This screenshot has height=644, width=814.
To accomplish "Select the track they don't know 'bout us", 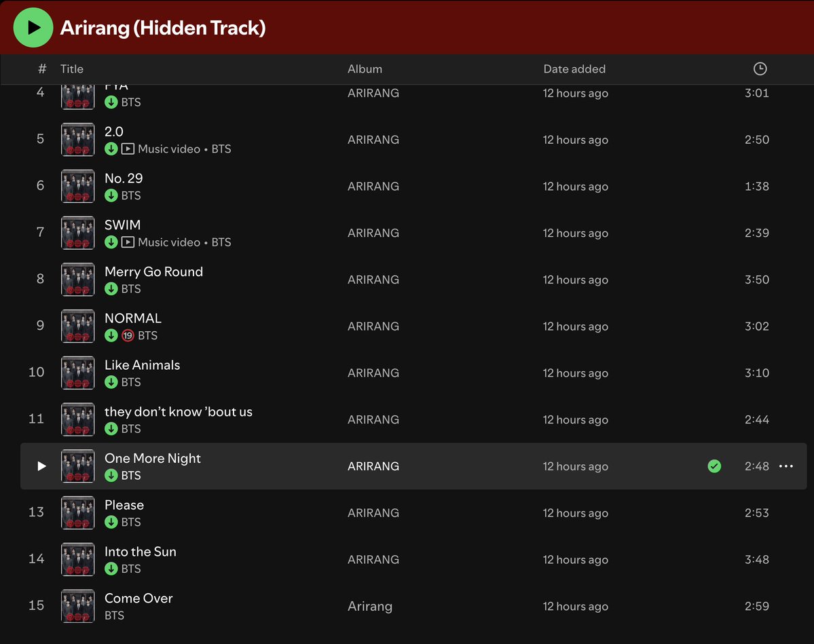I will (179, 412).
